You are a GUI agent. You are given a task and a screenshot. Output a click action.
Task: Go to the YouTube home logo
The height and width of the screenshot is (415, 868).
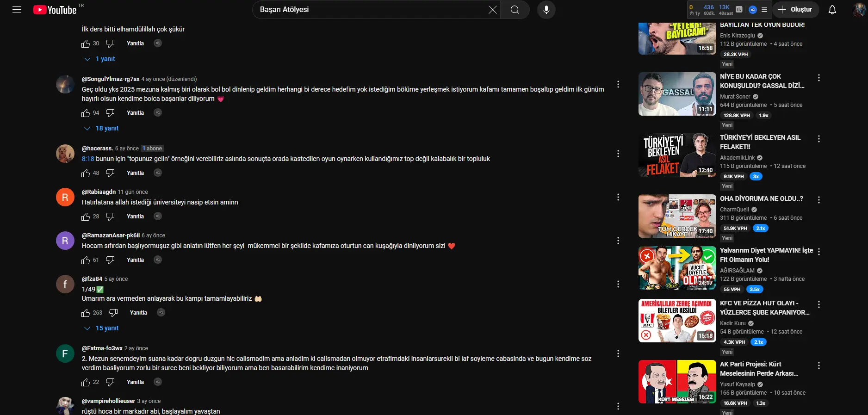55,10
